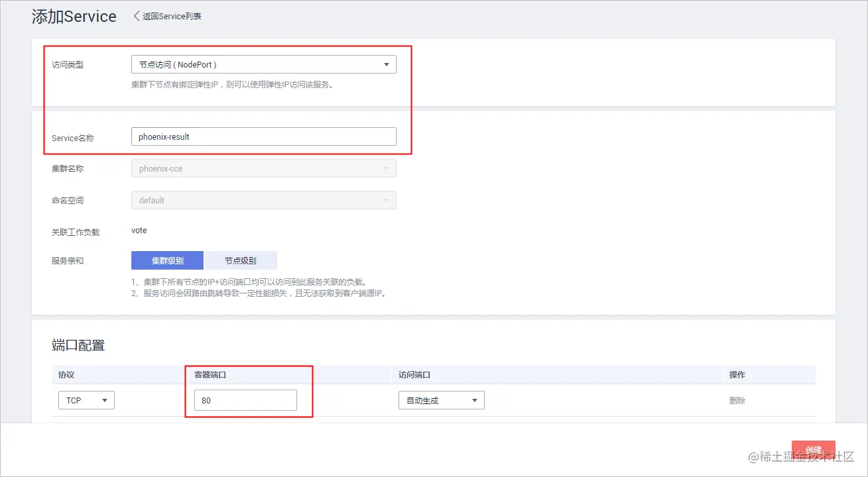Viewport: 868px width, 477px height.
Task: Click the 访问类型 label
Action: (x=68, y=64)
